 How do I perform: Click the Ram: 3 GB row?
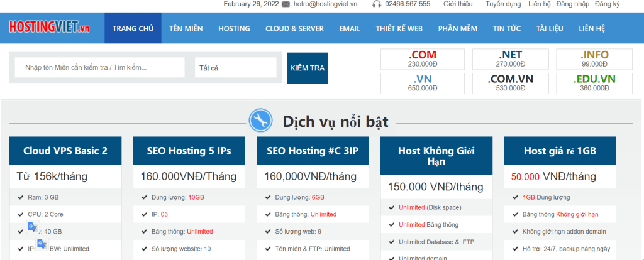[x=65, y=197]
